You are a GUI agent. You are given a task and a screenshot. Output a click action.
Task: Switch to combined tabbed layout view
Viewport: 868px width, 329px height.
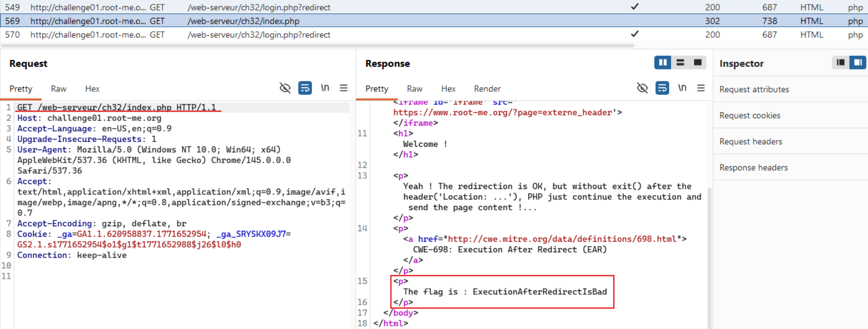[698, 63]
